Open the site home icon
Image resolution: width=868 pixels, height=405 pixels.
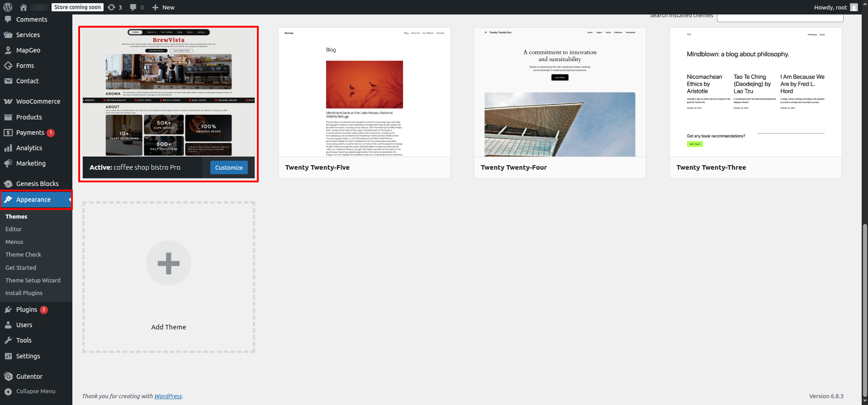point(24,7)
